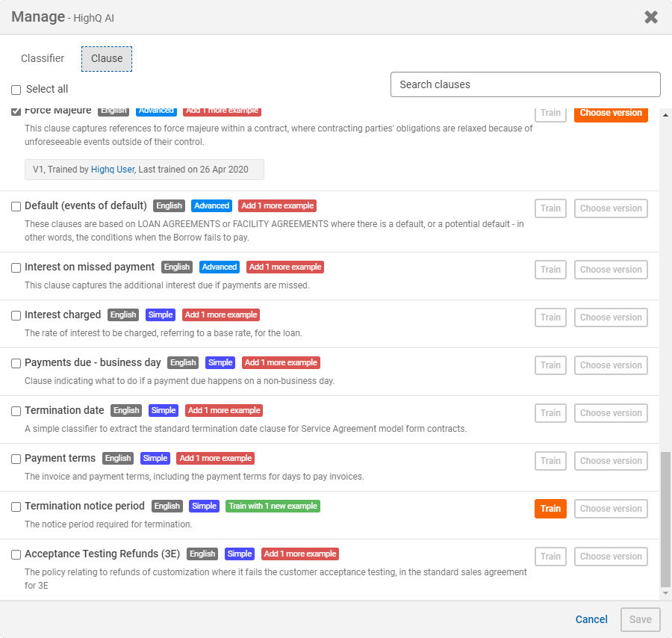The image size is (672, 638).
Task: Click the vertical scrollbar thumb
Action: pos(665,518)
